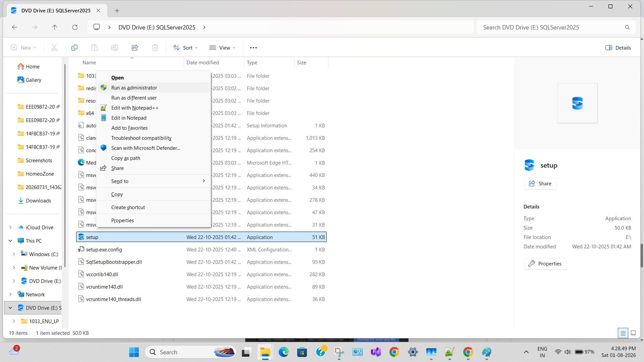The image size is (644, 362).
Task: Expand the 1033_ENU_LP folder node
Action: pos(14,321)
